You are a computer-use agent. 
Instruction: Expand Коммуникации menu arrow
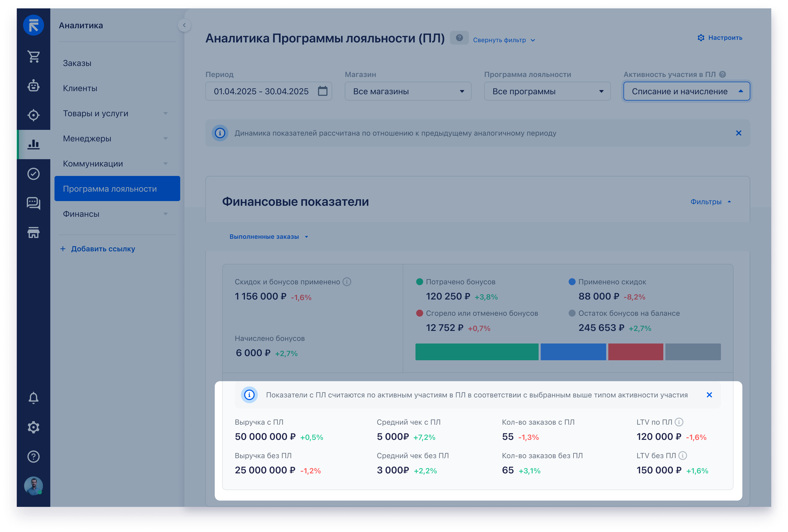click(x=166, y=163)
